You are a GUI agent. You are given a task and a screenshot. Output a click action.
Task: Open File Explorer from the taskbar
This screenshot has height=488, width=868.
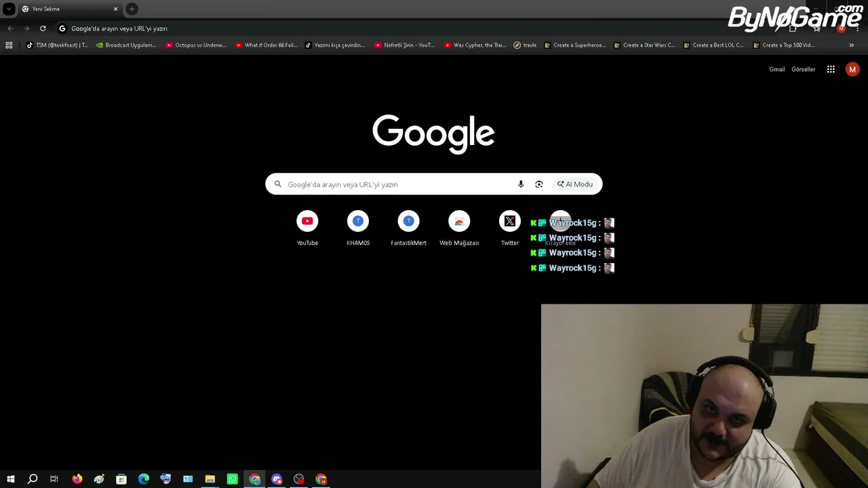point(210,479)
